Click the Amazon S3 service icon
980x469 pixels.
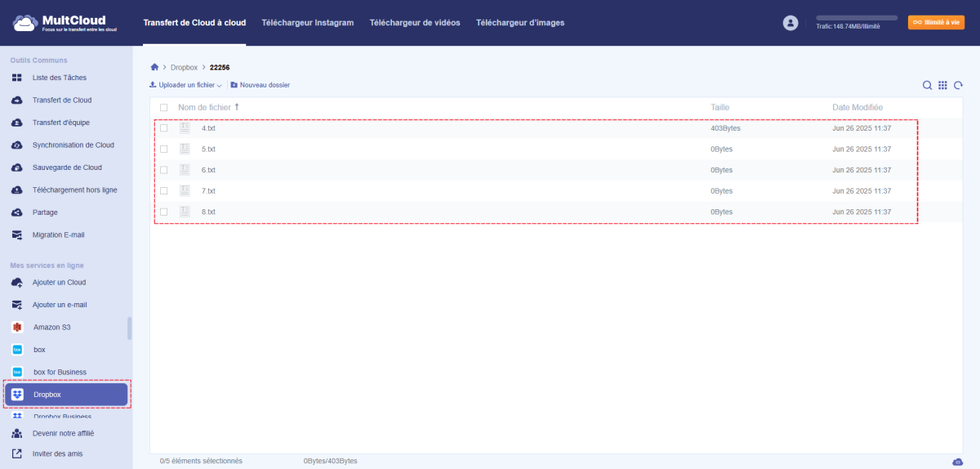click(17, 327)
